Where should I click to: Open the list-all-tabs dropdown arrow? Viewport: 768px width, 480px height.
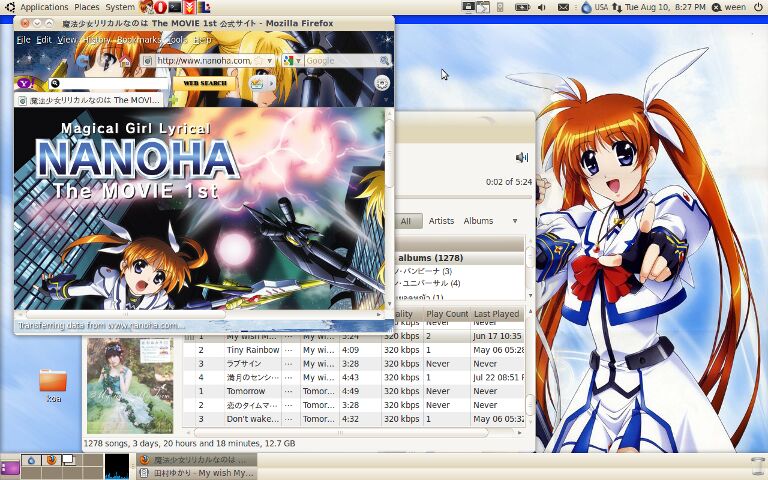pos(386,100)
